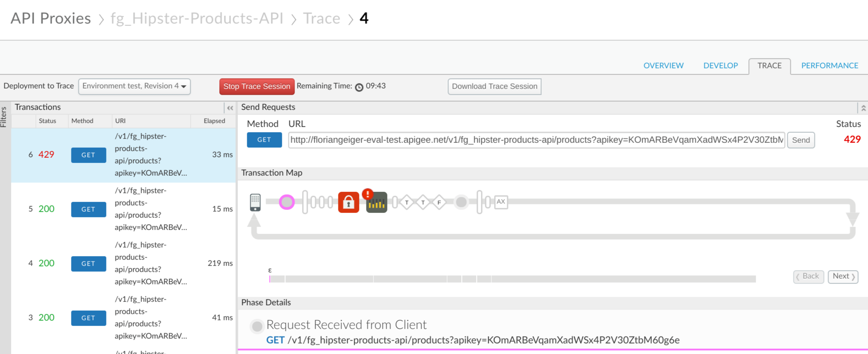Go to API Proxies breadcrumb
868x354 pixels.
point(51,18)
